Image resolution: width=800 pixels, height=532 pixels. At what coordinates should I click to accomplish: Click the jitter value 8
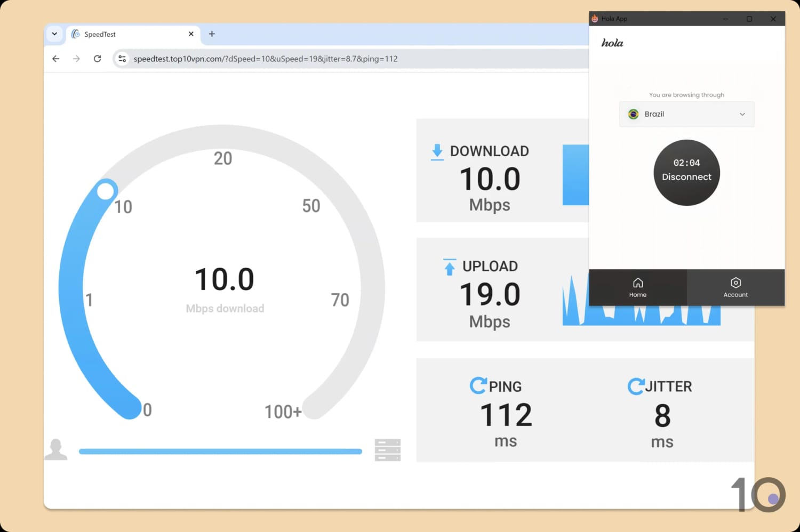pyautogui.click(x=662, y=415)
